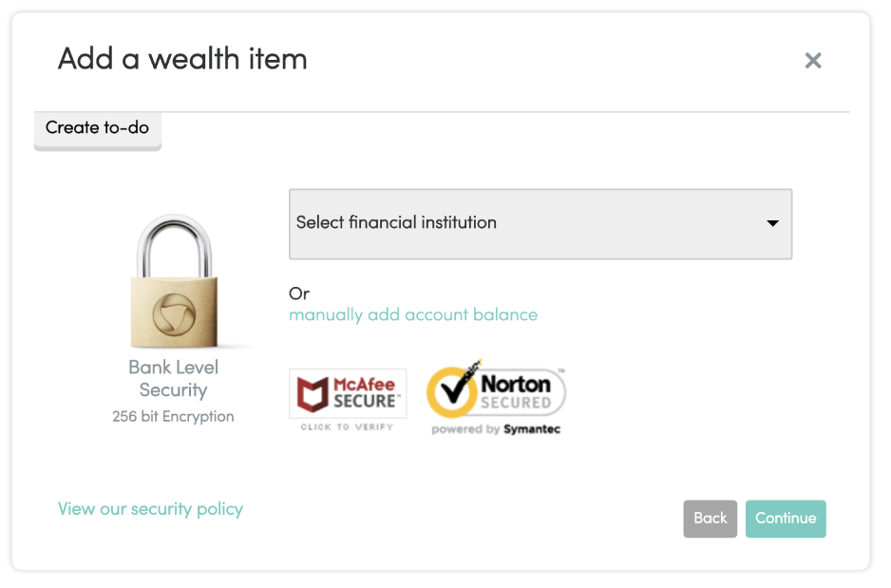891x588 pixels.
Task: Click the powered by Symantec text
Action: tap(496, 429)
